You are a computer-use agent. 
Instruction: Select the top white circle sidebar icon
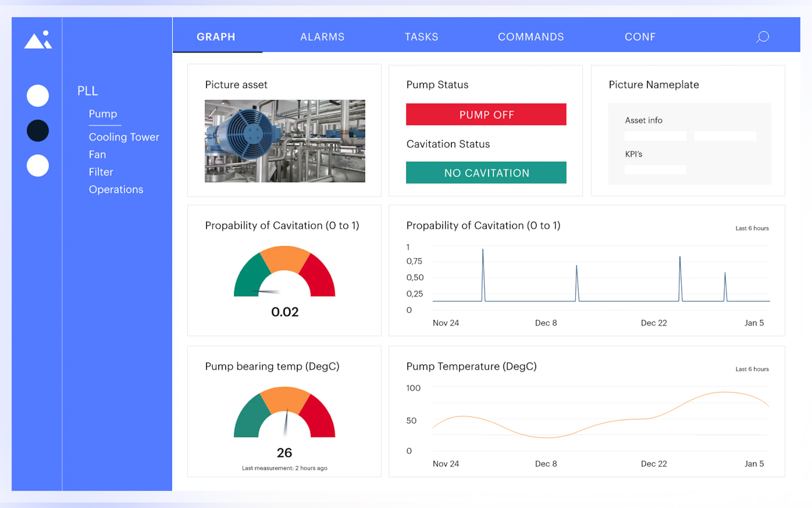coord(38,96)
